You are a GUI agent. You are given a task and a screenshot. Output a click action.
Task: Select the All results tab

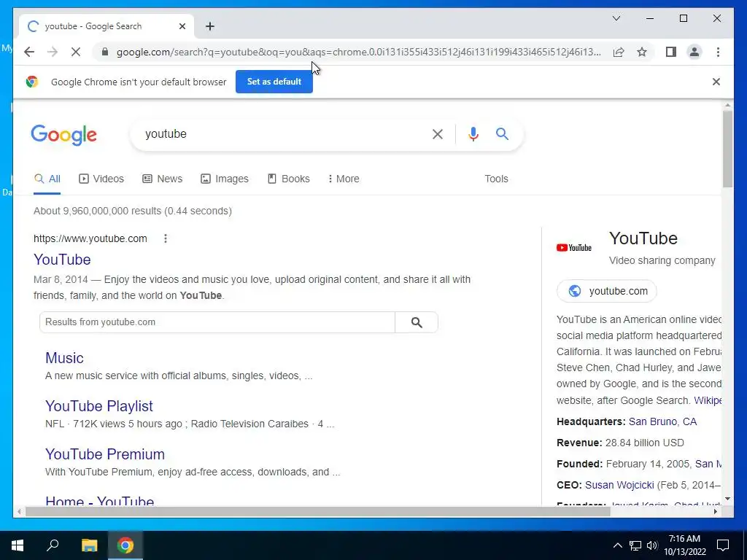pyautogui.click(x=47, y=179)
